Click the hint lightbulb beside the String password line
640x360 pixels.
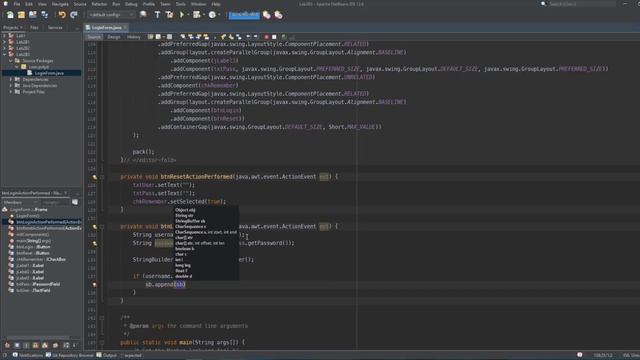tap(95, 243)
